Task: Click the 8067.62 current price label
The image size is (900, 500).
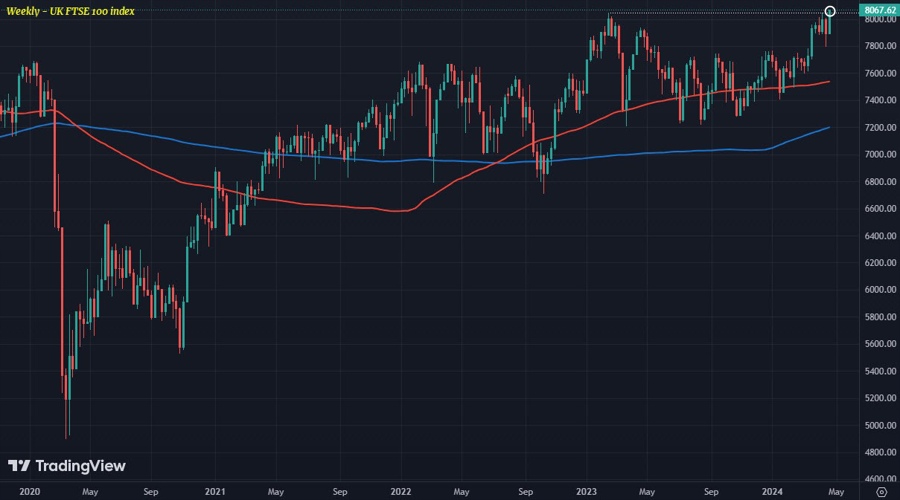Action: (878, 10)
